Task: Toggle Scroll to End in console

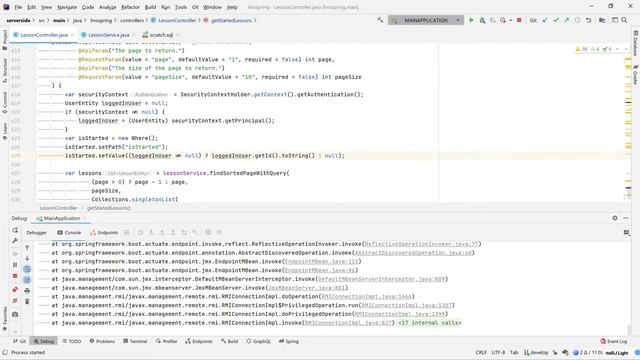Action: (27, 280)
